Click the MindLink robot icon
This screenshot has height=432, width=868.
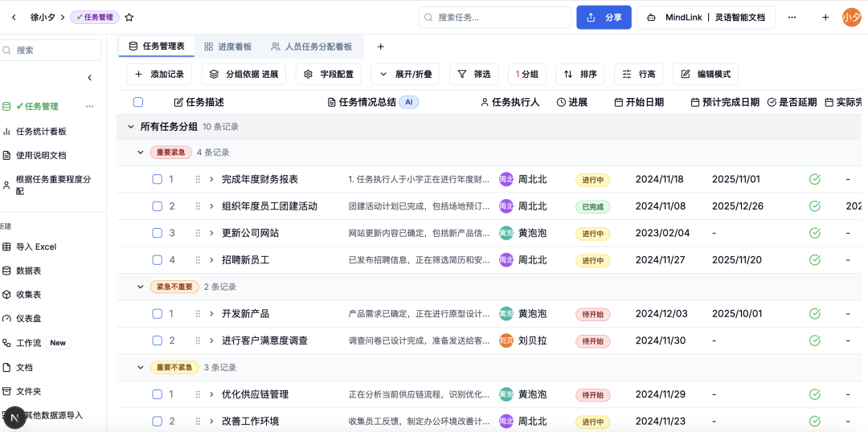[652, 18]
